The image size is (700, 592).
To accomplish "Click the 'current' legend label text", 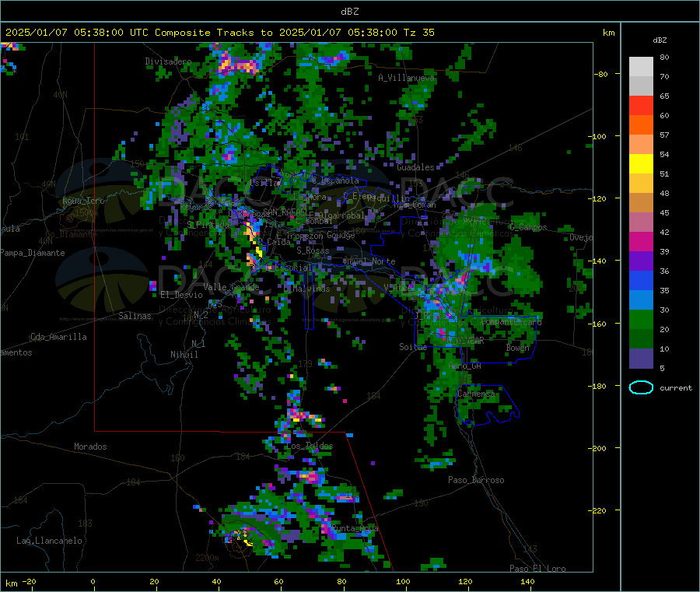I will coord(676,388).
